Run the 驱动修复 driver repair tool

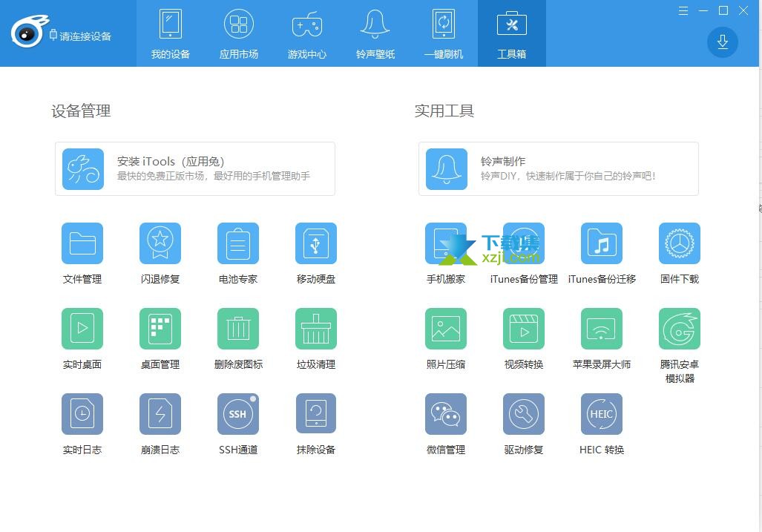click(524, 414)
